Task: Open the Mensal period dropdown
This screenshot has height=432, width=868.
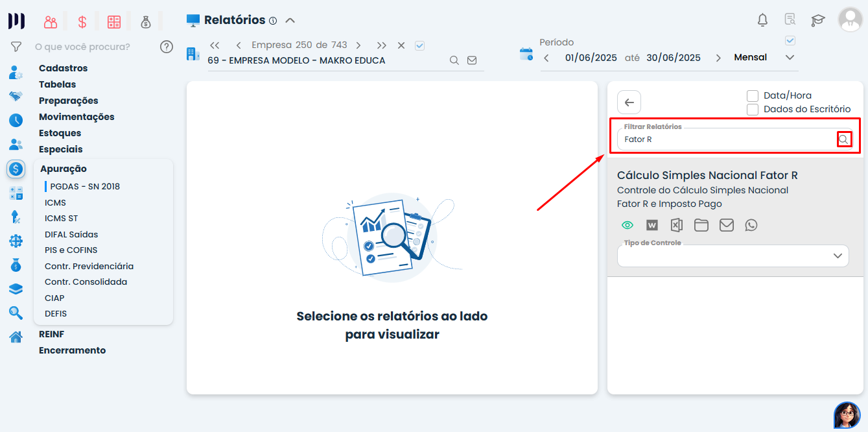Action: coord(790,57)
